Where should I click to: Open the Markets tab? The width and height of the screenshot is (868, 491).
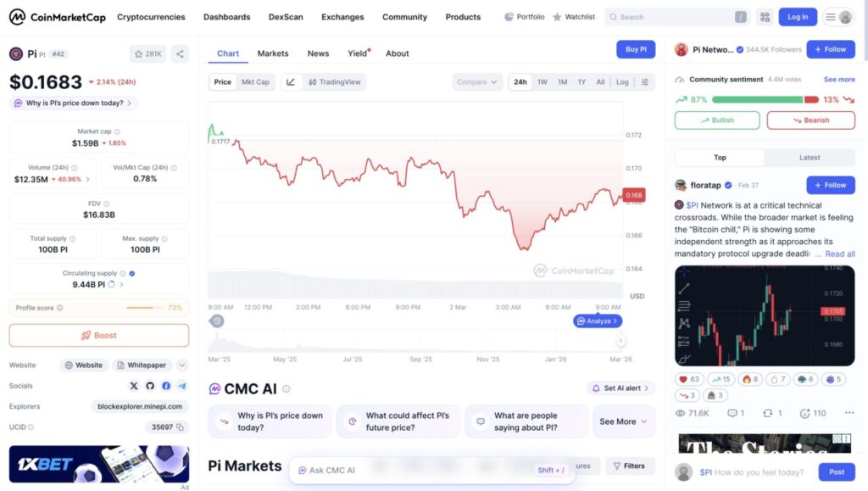pyautogui.click(x=273, y=53)
